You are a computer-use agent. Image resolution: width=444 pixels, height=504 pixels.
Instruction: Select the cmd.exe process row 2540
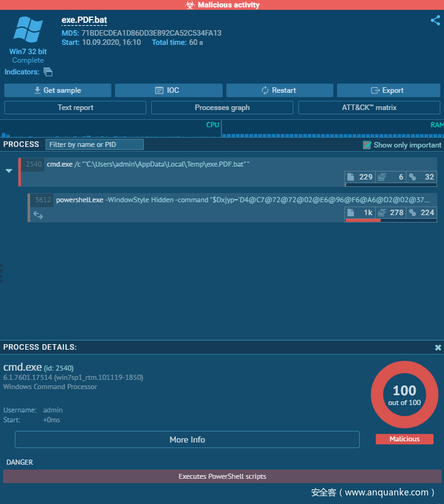point(228,172)
